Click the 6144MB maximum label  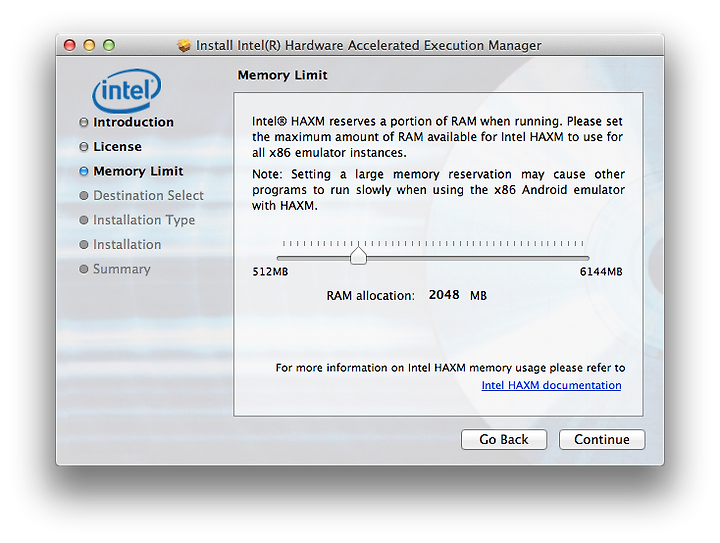click(x=601, y=272)
